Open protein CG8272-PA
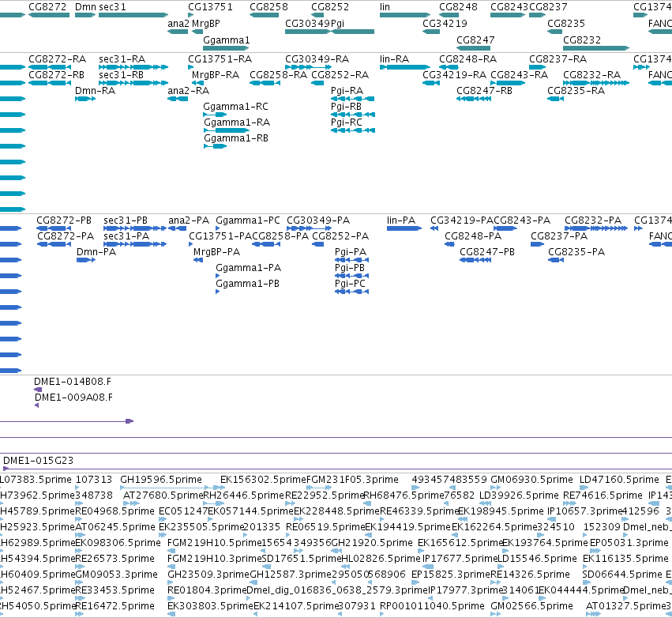This screenshot has width=672, height=618. [54, 244]
